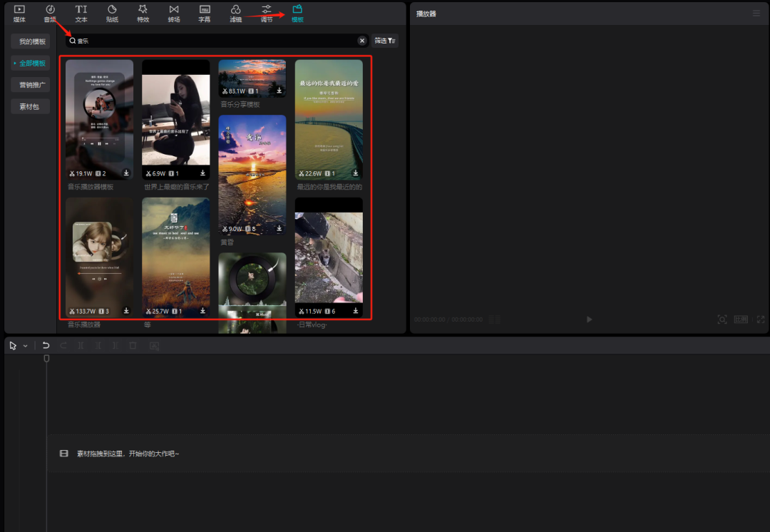Open the 筛选 filter dropdown
The image size is (770, 532).
click(x=384, y=41)
